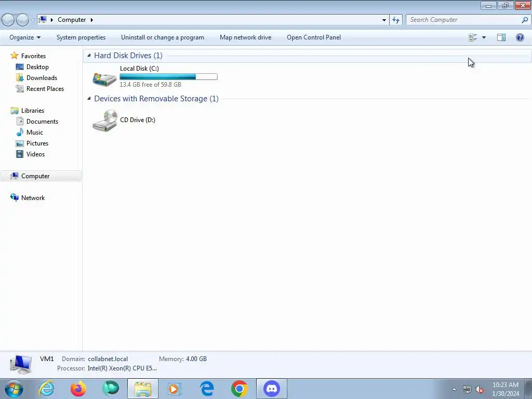Launch Firefox from the taskbar
The width and height of the screenshot is (532, 399).
point(78,389)
